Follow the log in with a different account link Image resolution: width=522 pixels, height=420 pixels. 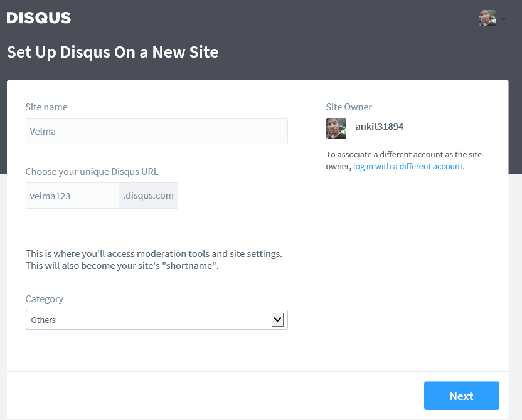(x=408, y=166)
